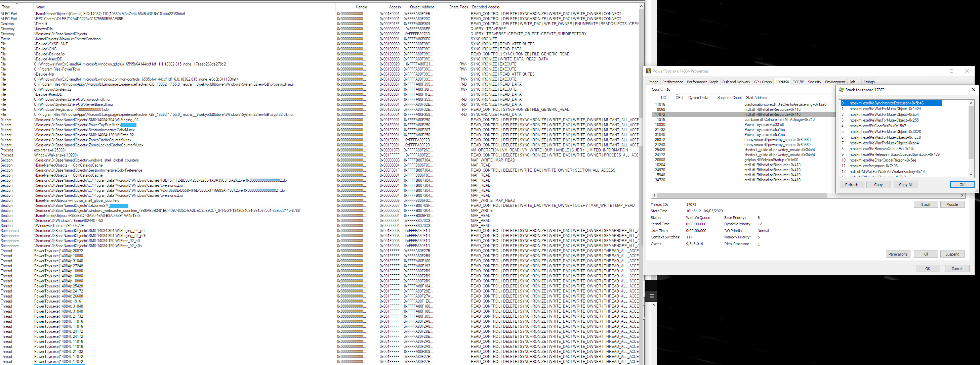Click the Kill thread button
The image size is (980, 365).
[x=925, y=254]
